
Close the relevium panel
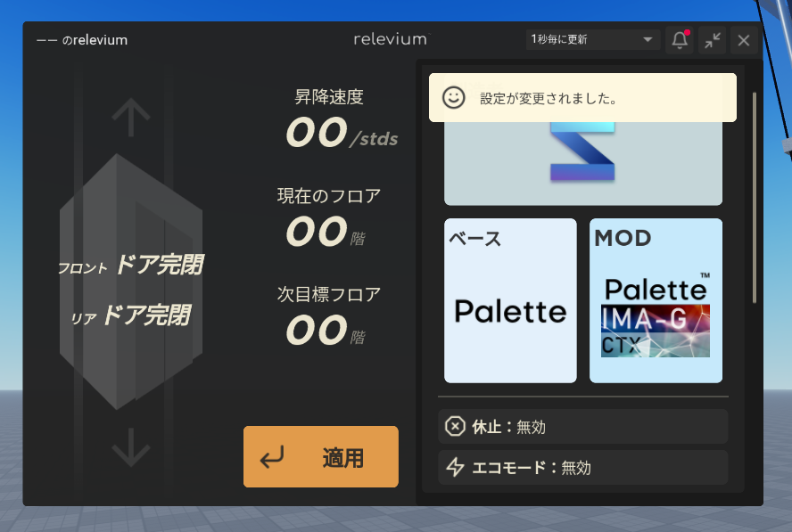744,40
